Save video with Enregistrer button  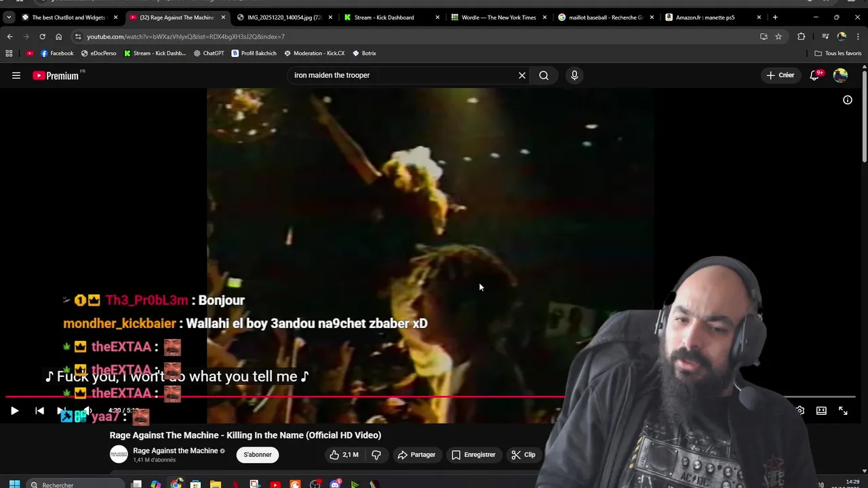[473, 455]
